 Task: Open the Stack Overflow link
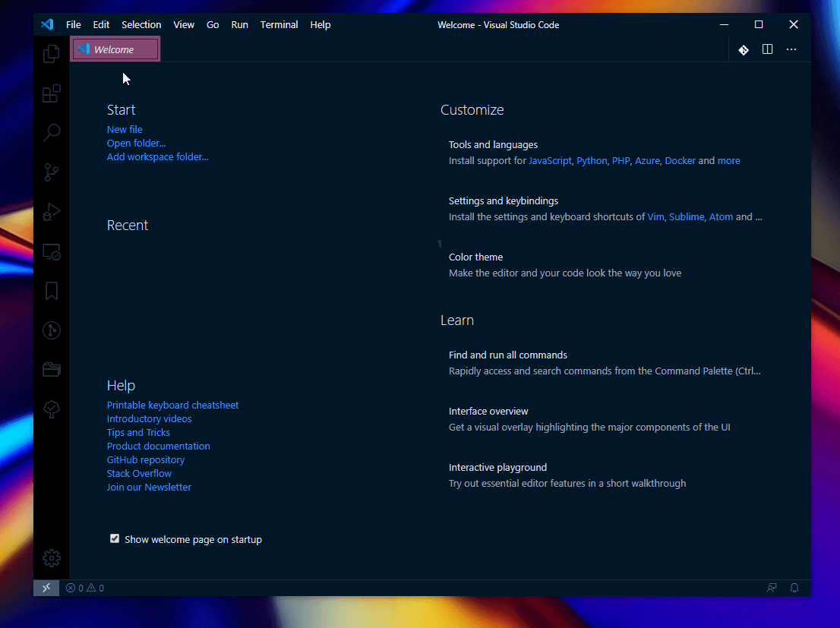[x=139, y=473]
